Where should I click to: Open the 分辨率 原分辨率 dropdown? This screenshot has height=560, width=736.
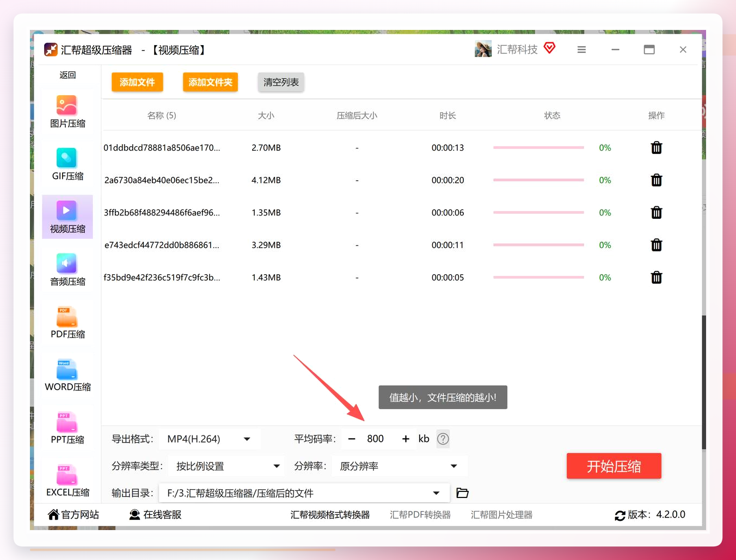(x=399, y=466)
